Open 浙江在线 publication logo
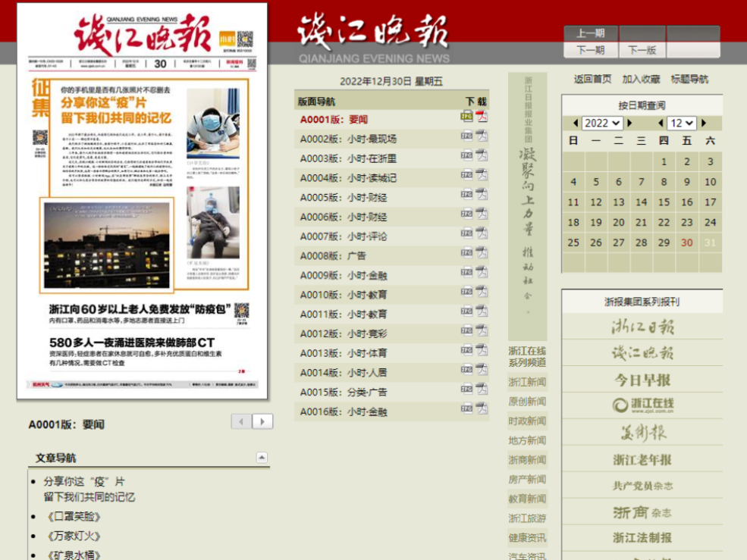The height and width of the screenshot is (560, 747). (x=642, y=405)
